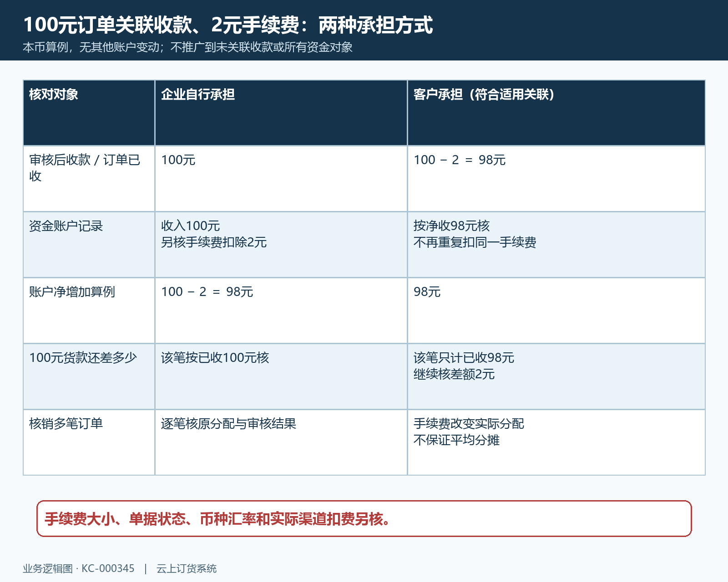Click the text "不保证平均分摊"
Image resolution: width=728 pixels, height=582 pixels.
pyautogui.click(x=457, y=440)
